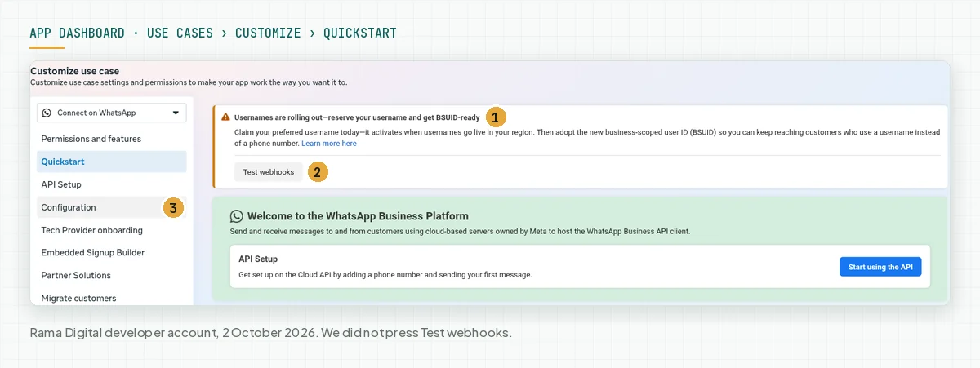Click the WhatsApp icon in use case selector
Screen dimensions: 980x368
(x=47, y=113)
